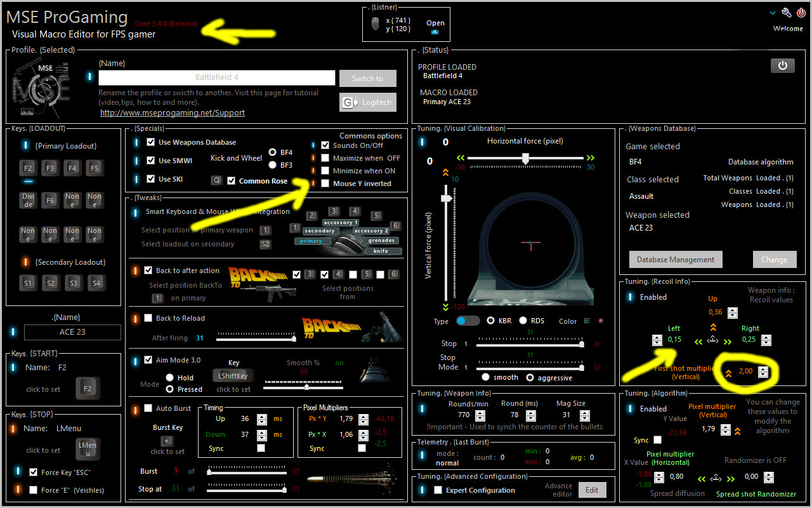Click the Advance editor Edit button
Viewport: 812px width, 508px height.
(x=592, y=490)
